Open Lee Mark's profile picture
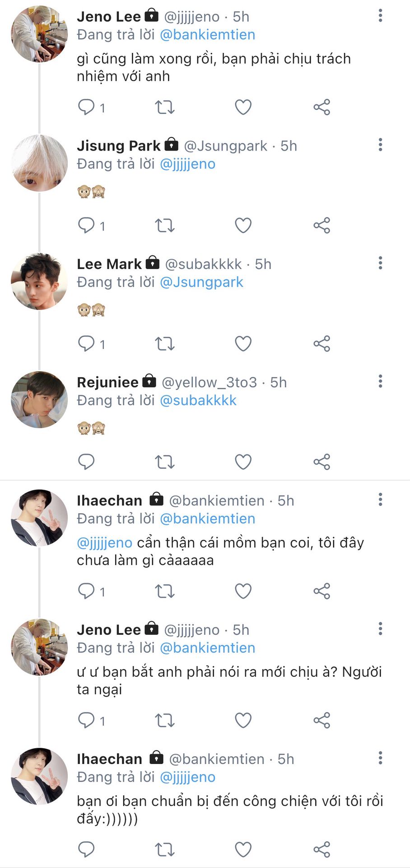The width and height of the screenshot is (410, 868). tap(39, 281)
